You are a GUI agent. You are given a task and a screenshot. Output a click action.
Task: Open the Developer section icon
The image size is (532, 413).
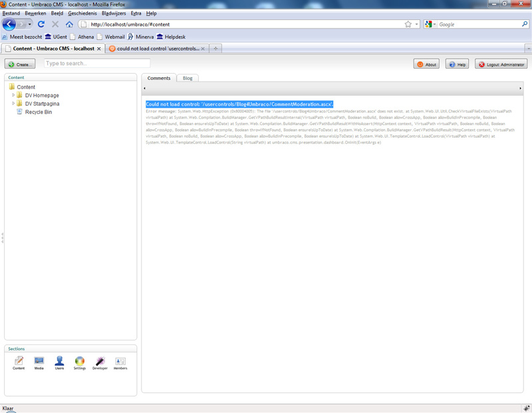click(x=100, y=362)
